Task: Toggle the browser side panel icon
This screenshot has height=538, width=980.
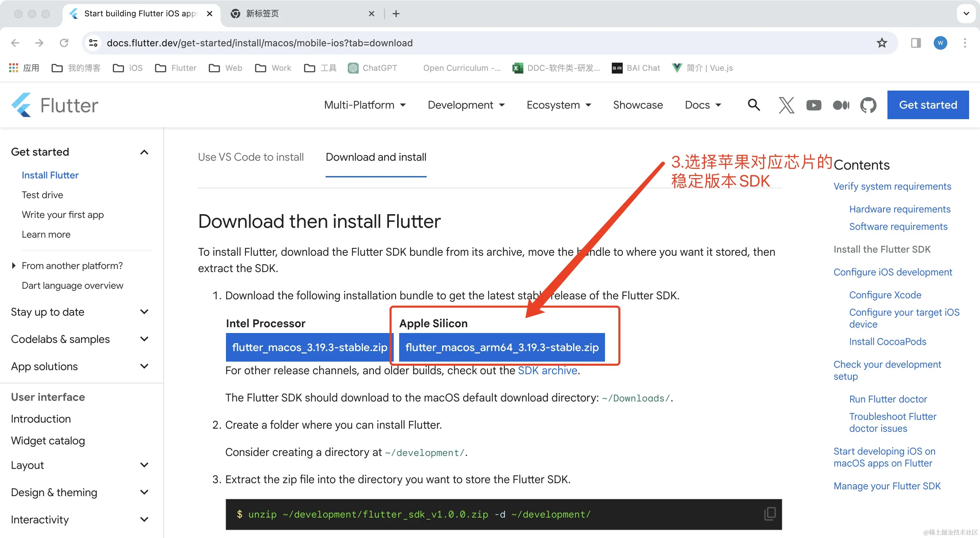Action: tap(915, 43)
